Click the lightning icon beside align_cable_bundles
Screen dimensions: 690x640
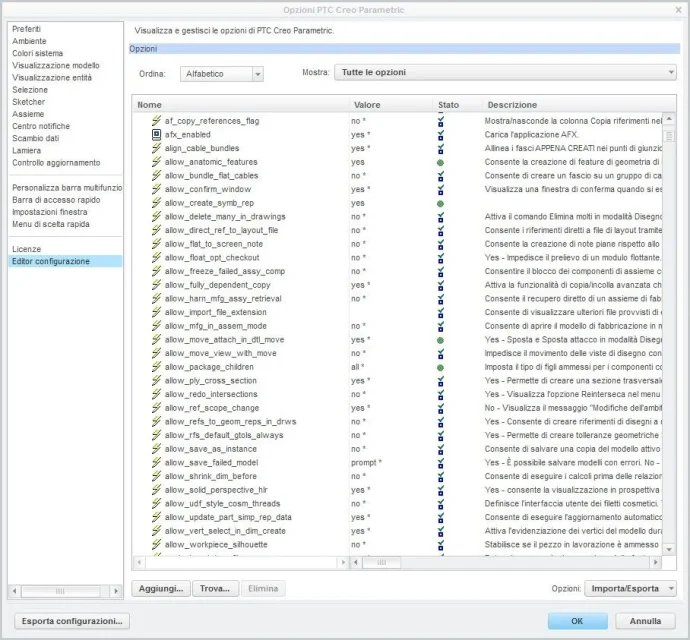point(156,148)
